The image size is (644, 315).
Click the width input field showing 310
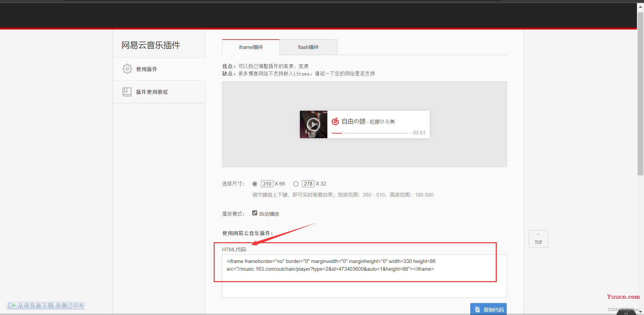[x=267, y=184]
